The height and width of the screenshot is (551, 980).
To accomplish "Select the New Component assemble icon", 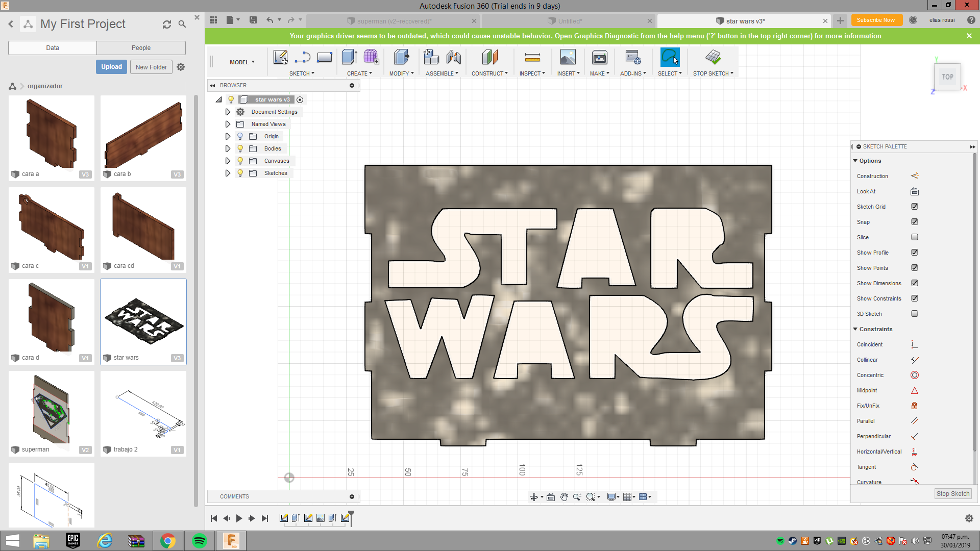I will pos(431,57).
